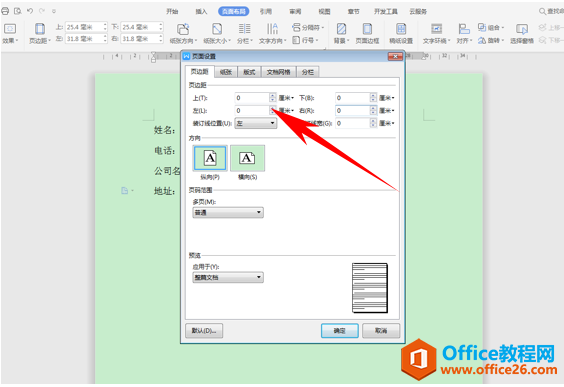Image resolution: width=564 pixels, height=387 pixels.
Task: Increase dialog top margin with stepper arrow
Action: [273, 95]
